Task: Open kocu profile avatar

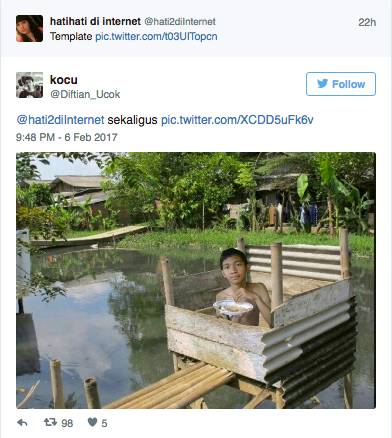Action: point(29,85)
